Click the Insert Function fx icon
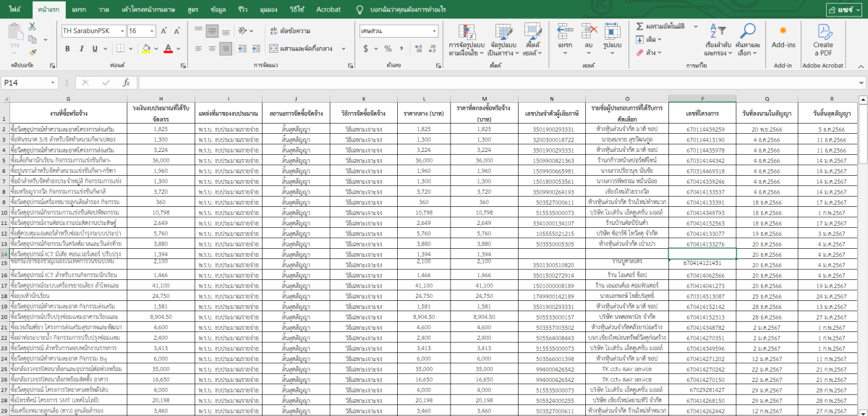The height and width of the screenshot is (416, 868). (126, 82)
